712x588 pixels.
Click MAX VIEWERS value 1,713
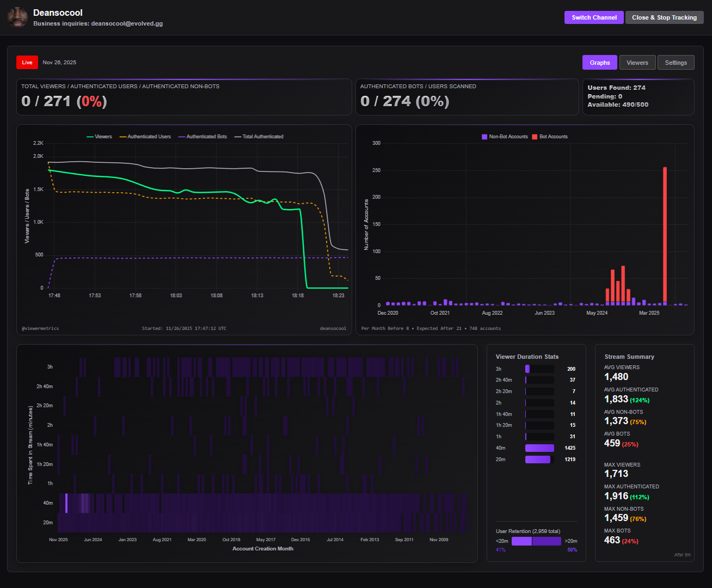(x=616, y=474)
